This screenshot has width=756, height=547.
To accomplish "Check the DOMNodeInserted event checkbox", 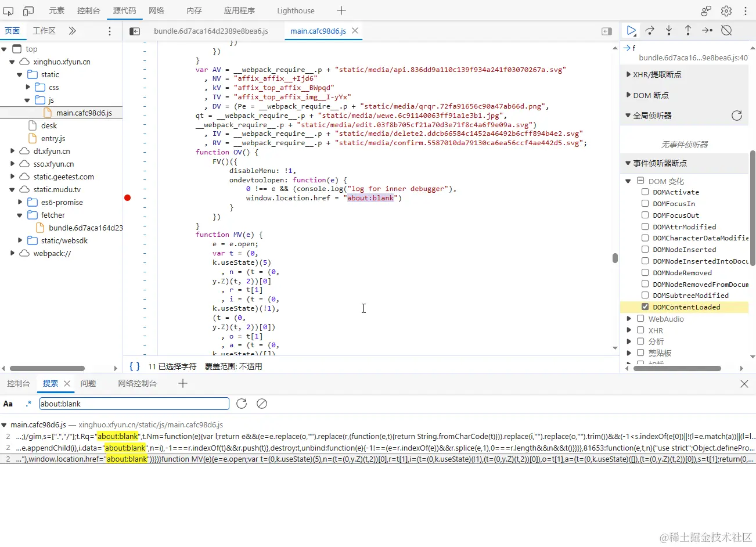I will tap(645, 250).
